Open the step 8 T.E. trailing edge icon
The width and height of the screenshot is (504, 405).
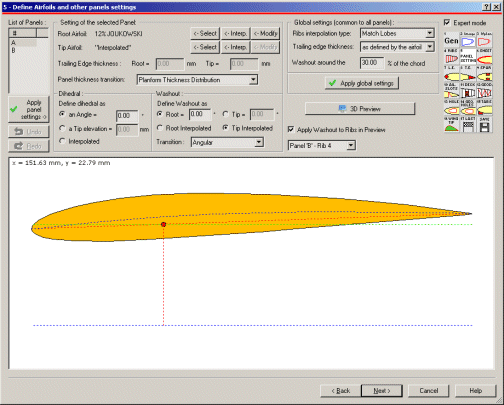pyautogui.click(x=468, y=74)
